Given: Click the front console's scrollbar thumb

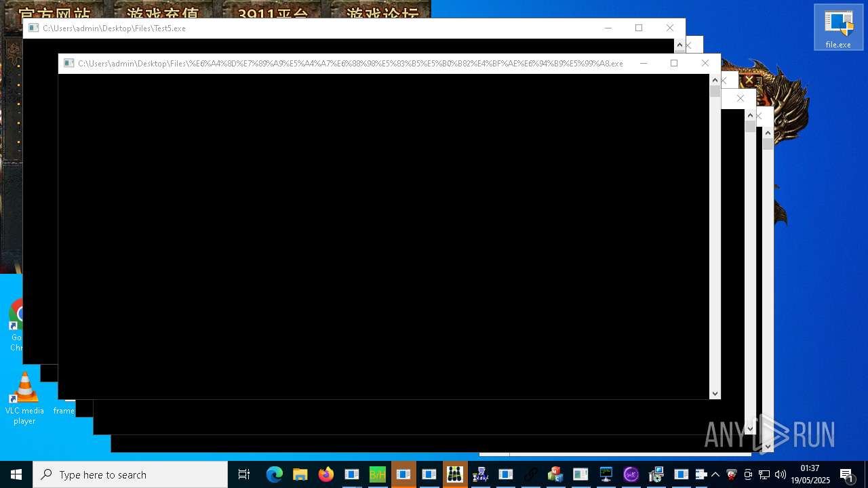Looking at the screenshot, I should point(715,91).
